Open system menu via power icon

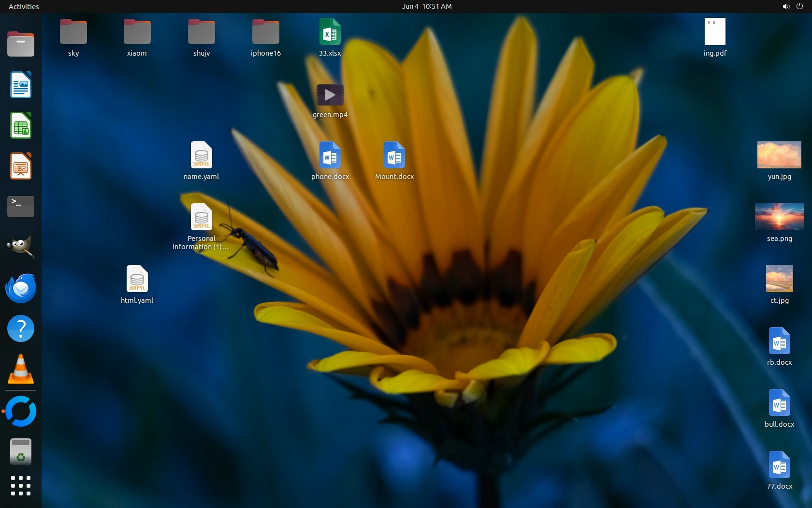(x=799, y=6)
